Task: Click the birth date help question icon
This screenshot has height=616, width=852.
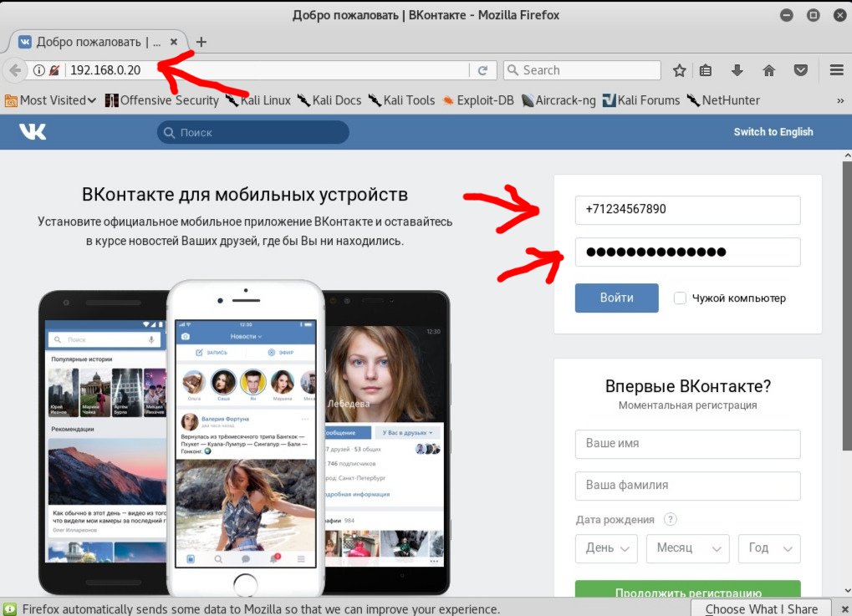Action: point(671,519)
